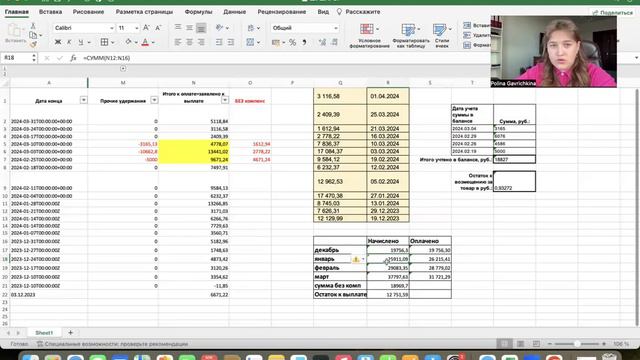The height and width of the screenshot is (360, 640).
Task: Open the font size 11 dropdown
Action: (136, 28)
